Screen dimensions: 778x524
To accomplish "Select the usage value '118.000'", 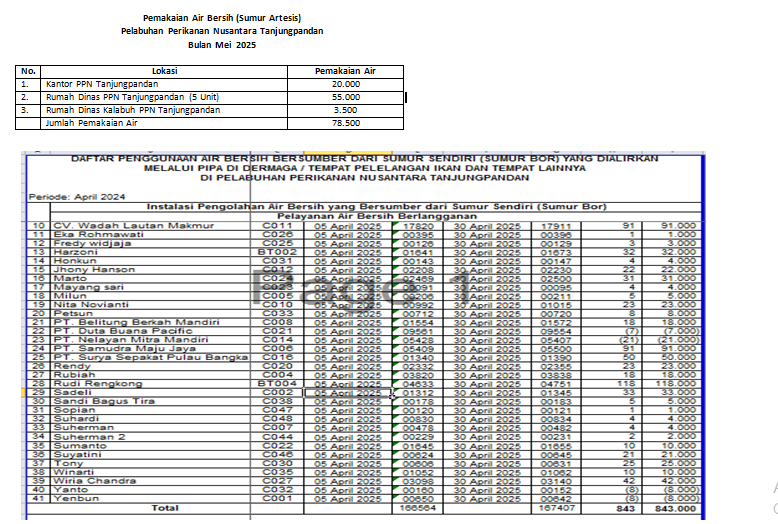I will coord(677,384).
